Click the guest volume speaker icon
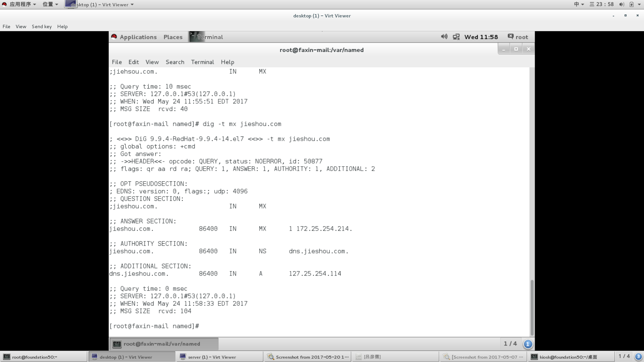 444,37
